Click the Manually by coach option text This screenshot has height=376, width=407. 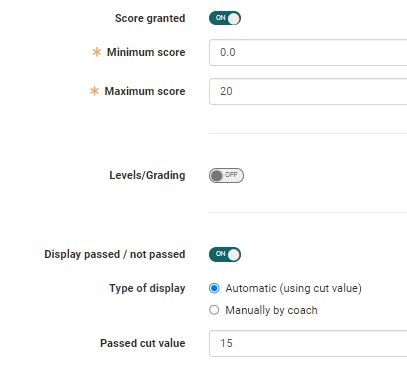click(271, 310)
